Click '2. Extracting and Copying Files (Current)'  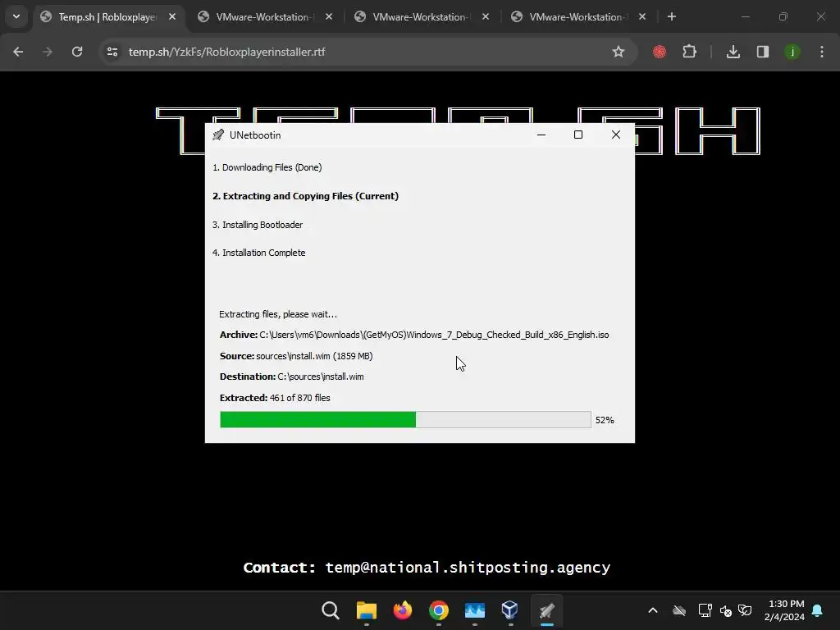(x=305, y=196)
